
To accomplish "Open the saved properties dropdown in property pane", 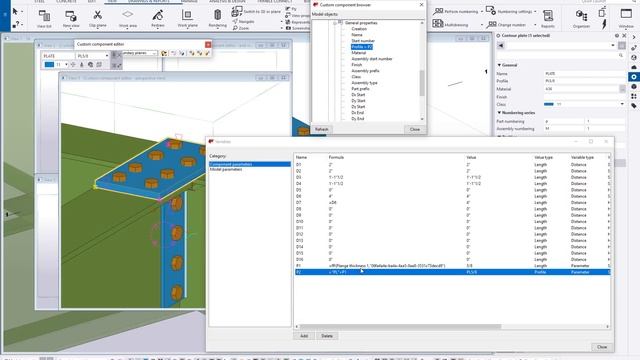I will click(x=613, y=45).
